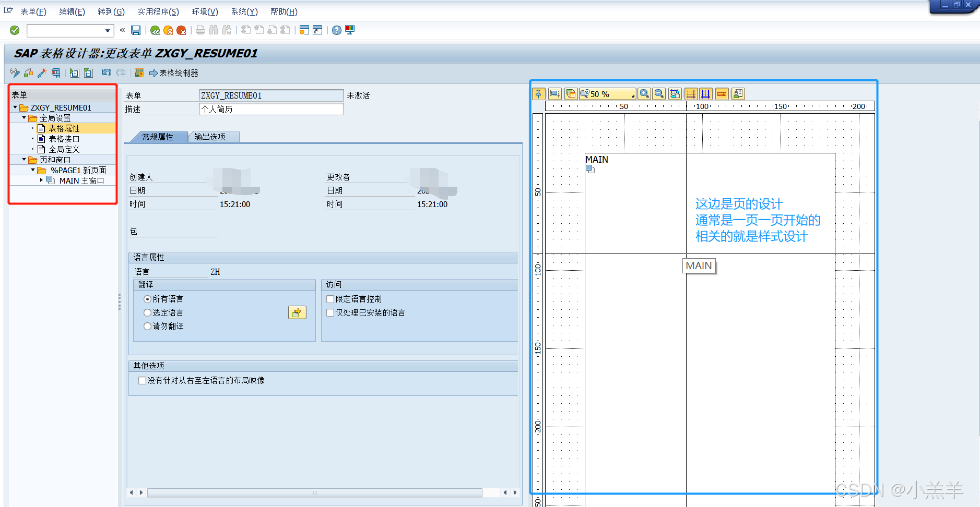This screenshot has height=507, width=980.
Task: Switch to the 常规属性 tab
Action: (x=157, y=137)
